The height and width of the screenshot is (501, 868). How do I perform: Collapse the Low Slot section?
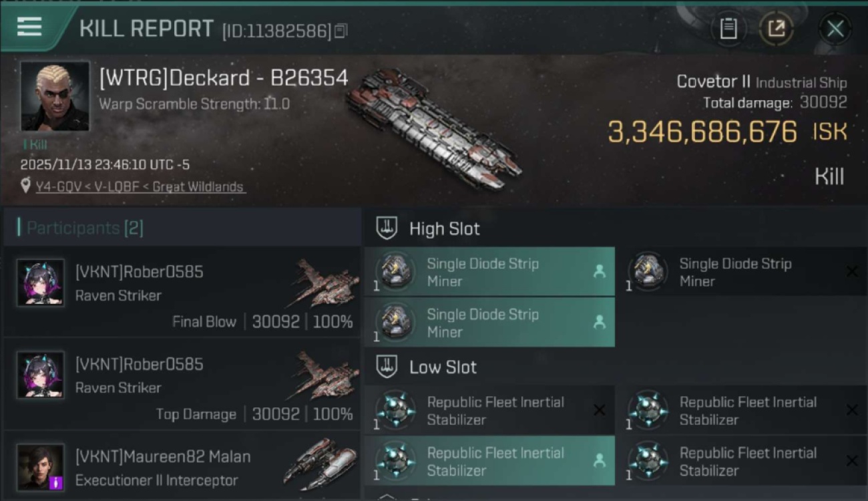[387, 367]
